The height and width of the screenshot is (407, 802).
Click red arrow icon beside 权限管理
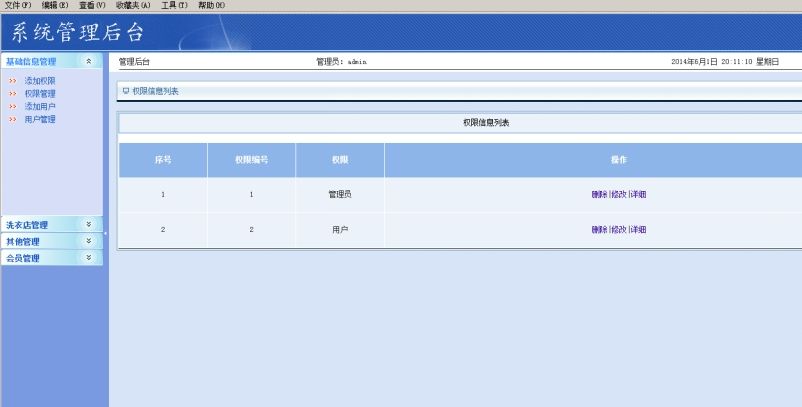click(13, 94)
